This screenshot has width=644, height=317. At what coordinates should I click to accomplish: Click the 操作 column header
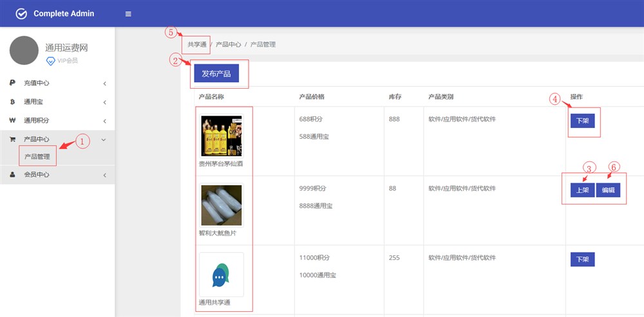[576, 97]
